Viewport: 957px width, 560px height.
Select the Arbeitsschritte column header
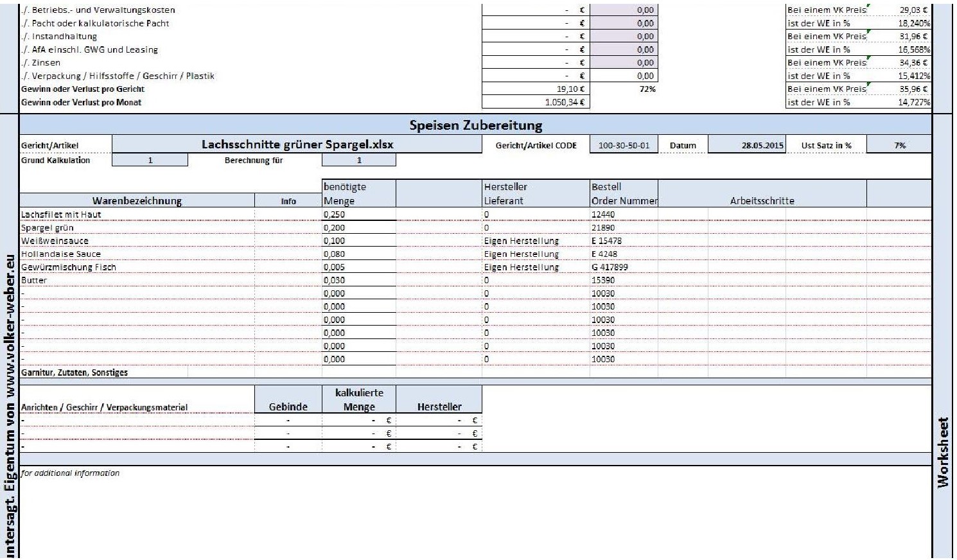(762, 201)
